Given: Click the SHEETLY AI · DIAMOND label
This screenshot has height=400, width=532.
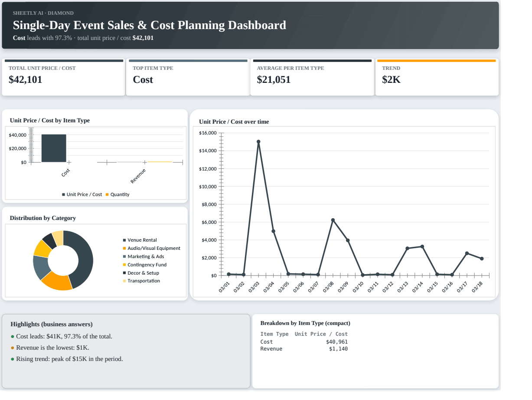Looking at the screenshot, I should (x=43, y=13).
